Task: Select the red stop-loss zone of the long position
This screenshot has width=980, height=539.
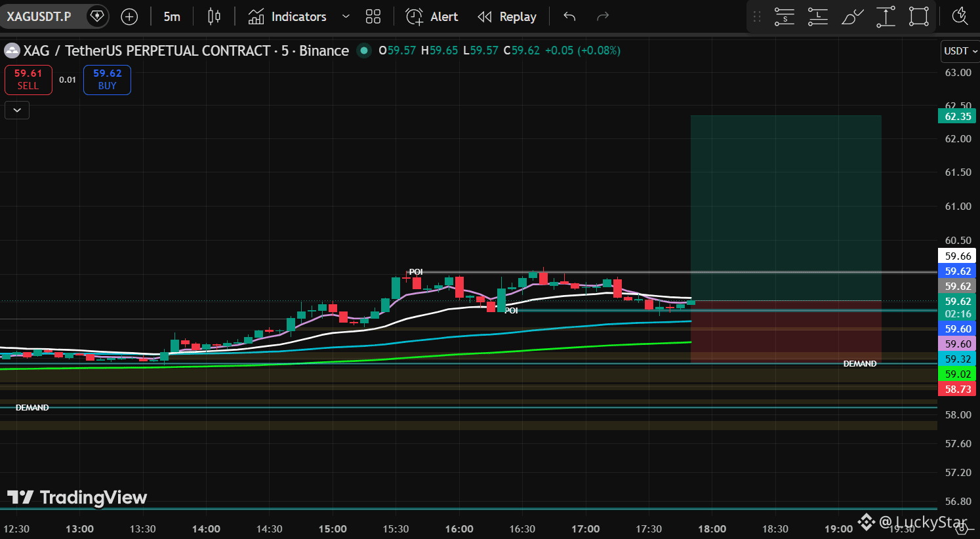Action: 786,331
